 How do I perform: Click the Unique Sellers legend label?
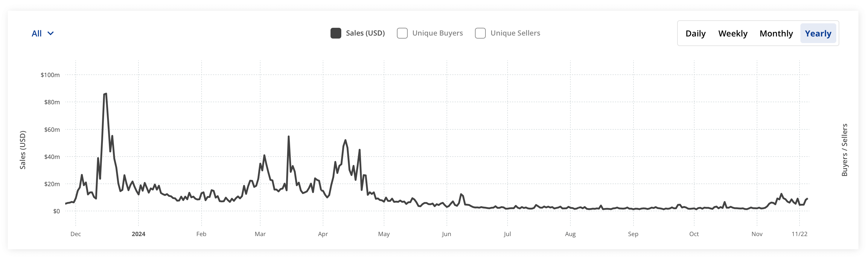coord(515,33)
